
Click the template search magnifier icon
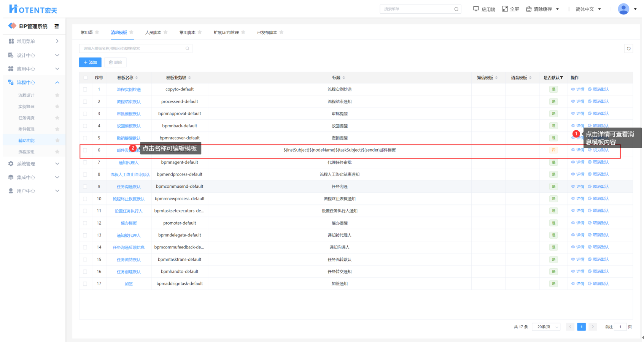(187, 48)
